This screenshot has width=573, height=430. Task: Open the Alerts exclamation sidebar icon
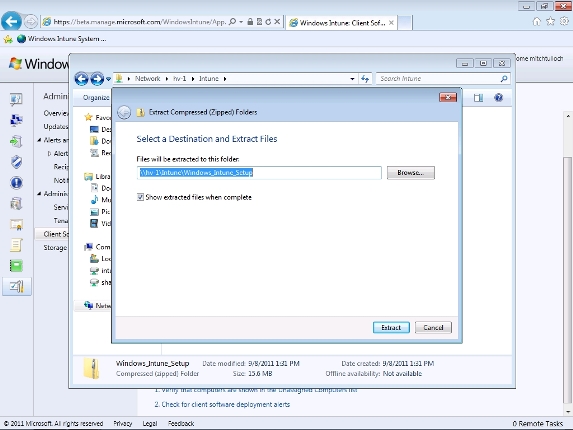click(16, 182)
